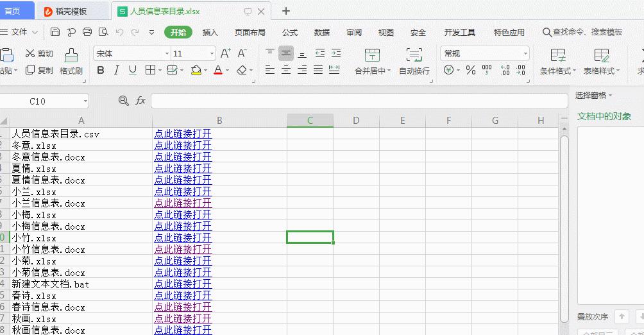The image size is (644, 335).
Task: Click the move up arrow beside 叠放次序
Action: (x=622, y=316)
